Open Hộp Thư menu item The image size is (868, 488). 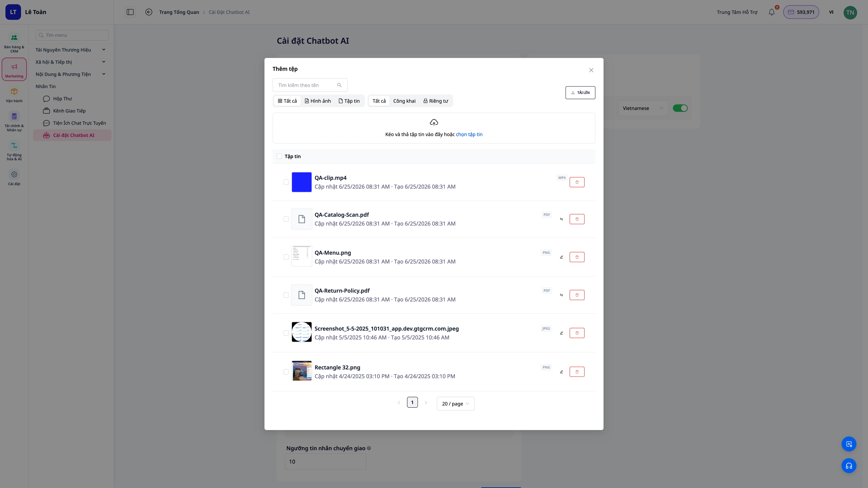(x=72, y=99)
